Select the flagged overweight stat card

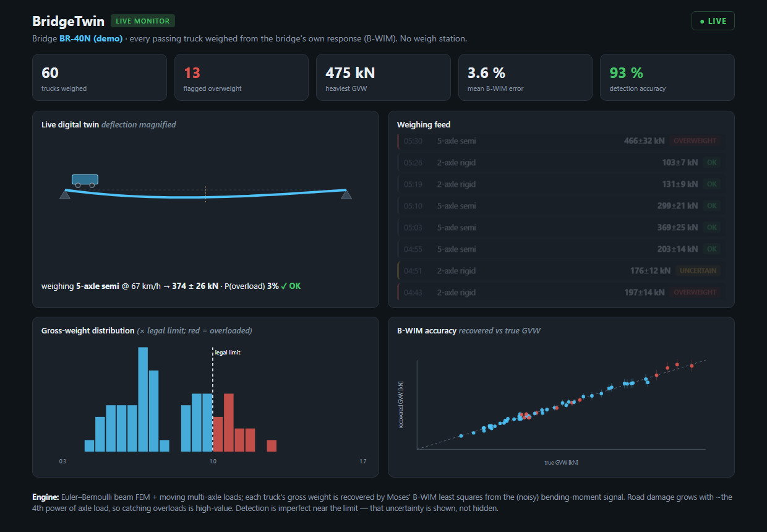pyautogui.click(x=241, y=77)
